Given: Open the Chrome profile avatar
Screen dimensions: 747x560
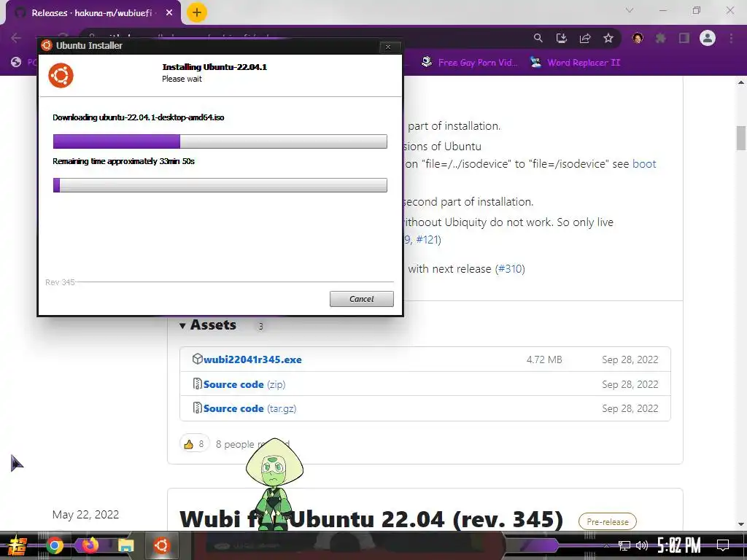Looking at the screenshot, I should pos(708,38).
